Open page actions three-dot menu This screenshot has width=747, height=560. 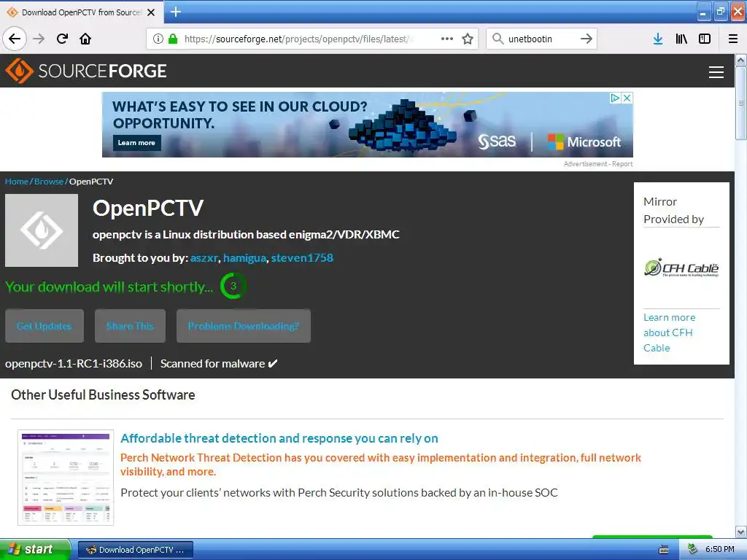coord(447,39)
